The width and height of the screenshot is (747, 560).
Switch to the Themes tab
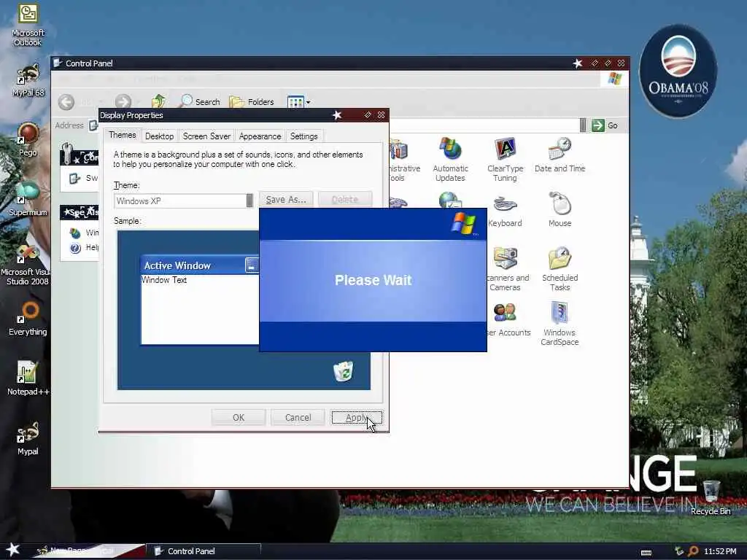[x=123, y=135]
